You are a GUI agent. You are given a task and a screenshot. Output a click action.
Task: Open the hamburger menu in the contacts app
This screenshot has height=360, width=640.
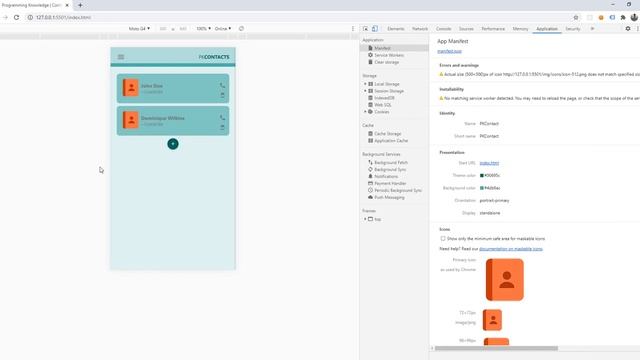[x=121, y=57]
